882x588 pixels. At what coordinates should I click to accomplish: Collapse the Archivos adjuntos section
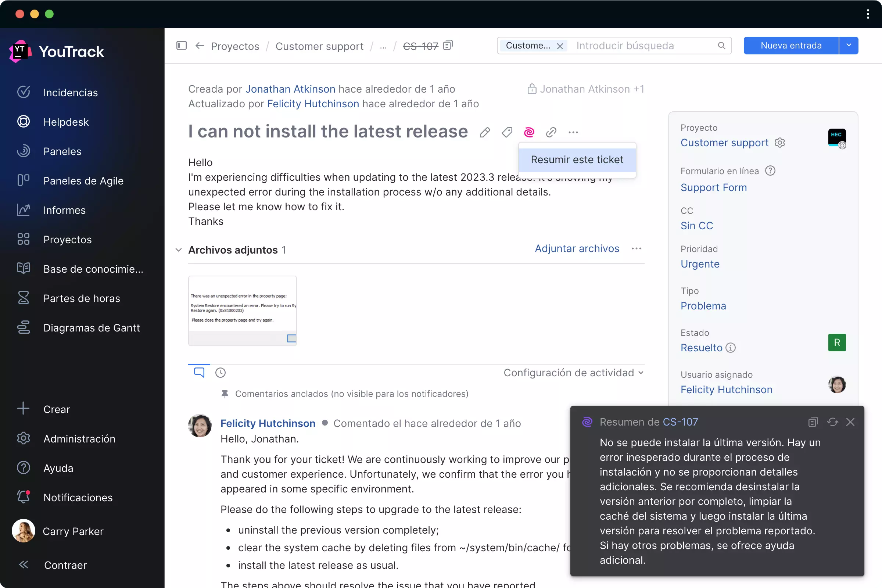(179, 250)
